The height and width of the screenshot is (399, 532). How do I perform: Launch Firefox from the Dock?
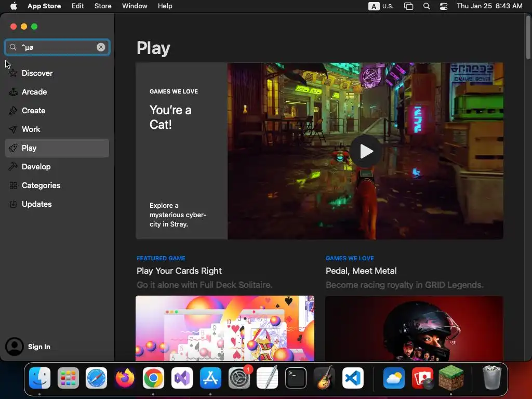[x=125, y=378]
